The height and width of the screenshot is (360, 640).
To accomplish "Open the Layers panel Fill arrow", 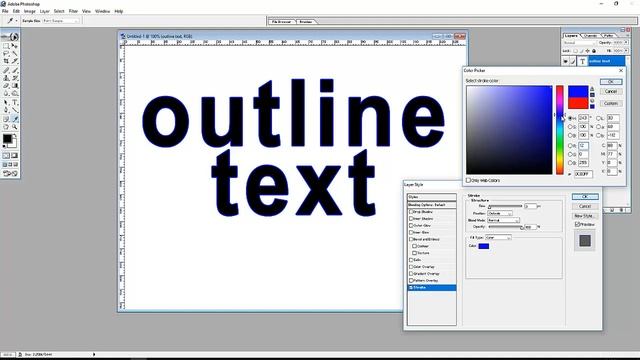I will point(626,51).
